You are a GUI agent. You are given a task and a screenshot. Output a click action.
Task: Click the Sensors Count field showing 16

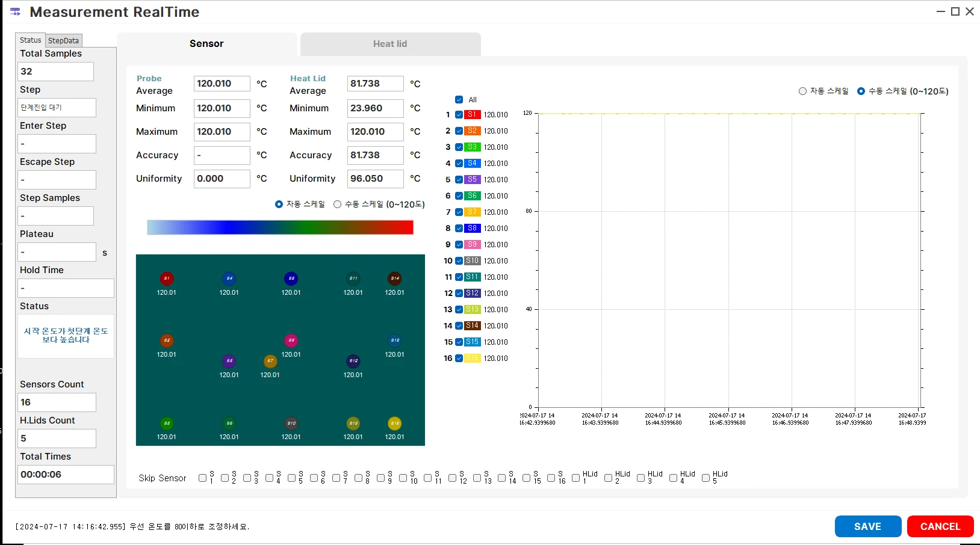tap(57, 402)
